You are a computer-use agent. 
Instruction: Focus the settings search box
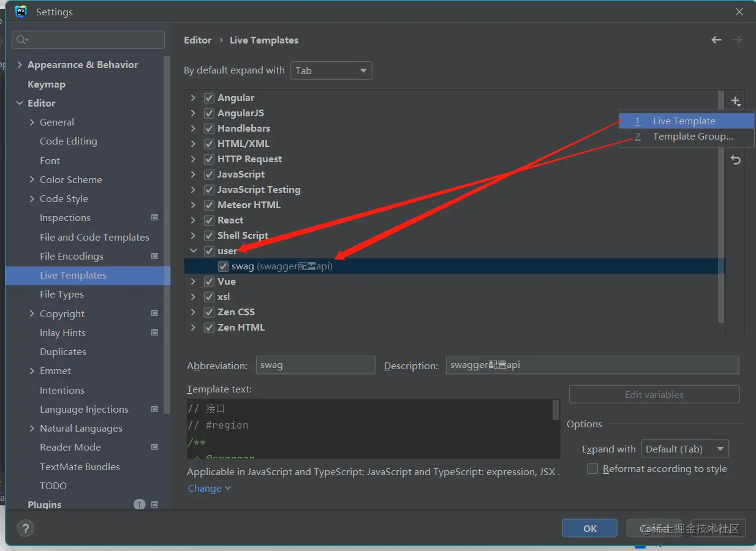tap(88, 40)
